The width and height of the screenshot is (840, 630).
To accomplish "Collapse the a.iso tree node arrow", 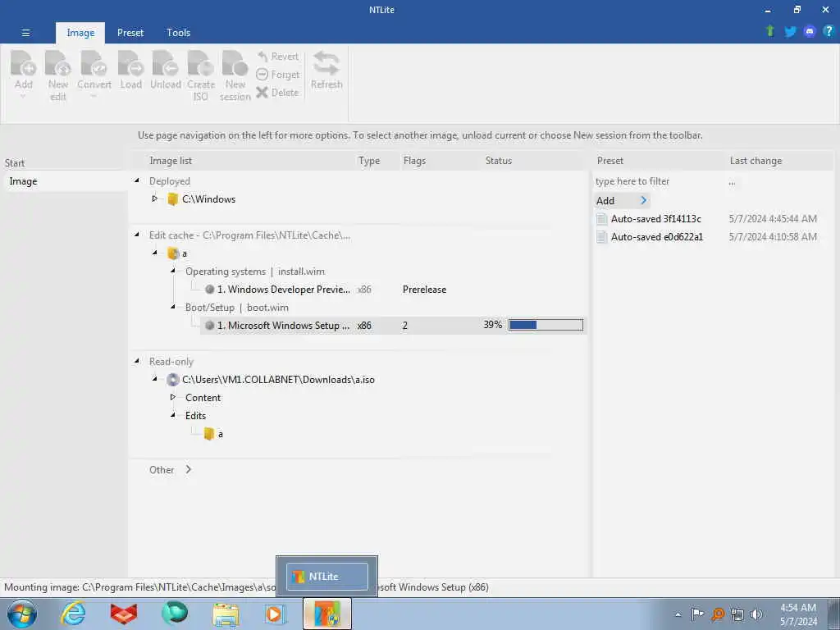I will pos(155,379).
